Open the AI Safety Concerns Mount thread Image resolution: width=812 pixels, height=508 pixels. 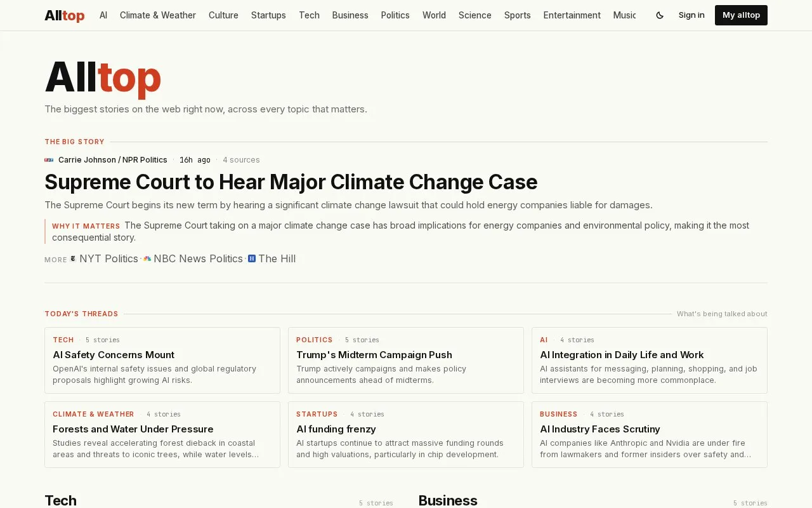[162, 360]
